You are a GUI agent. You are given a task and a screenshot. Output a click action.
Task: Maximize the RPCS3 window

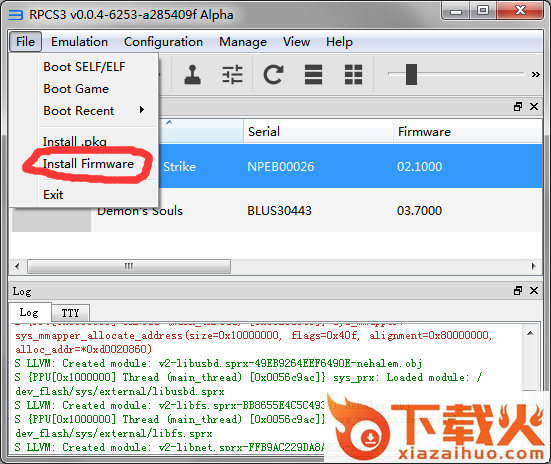click(x=483, y=11)
